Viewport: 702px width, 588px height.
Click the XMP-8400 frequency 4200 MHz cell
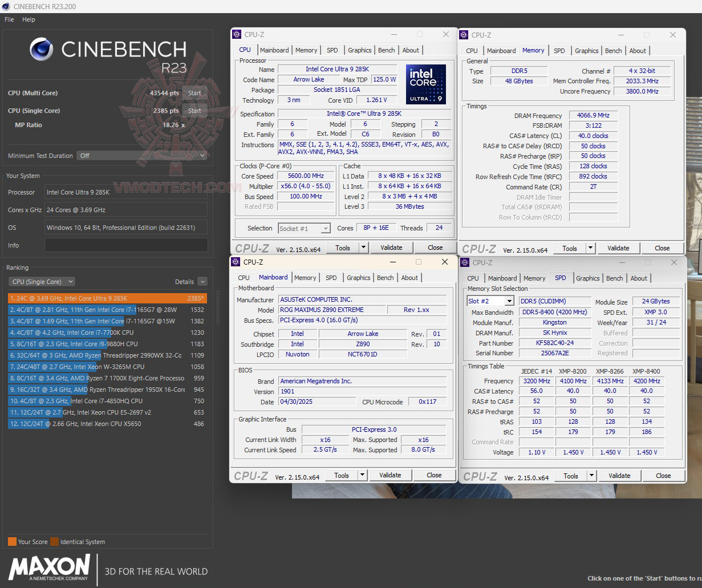647,381
